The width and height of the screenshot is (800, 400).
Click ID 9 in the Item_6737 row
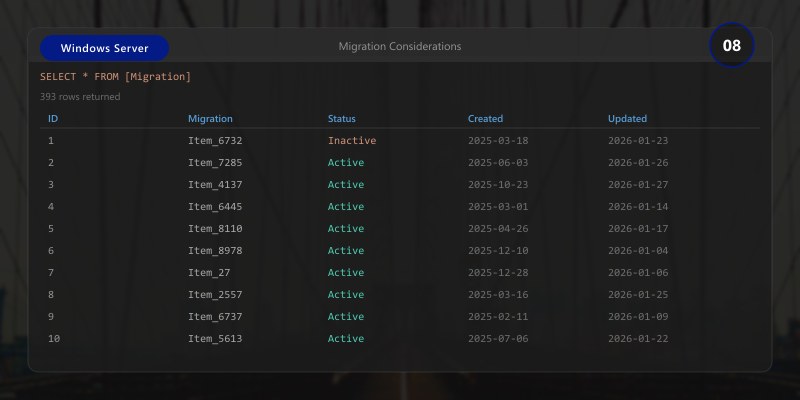coord(51,316)
